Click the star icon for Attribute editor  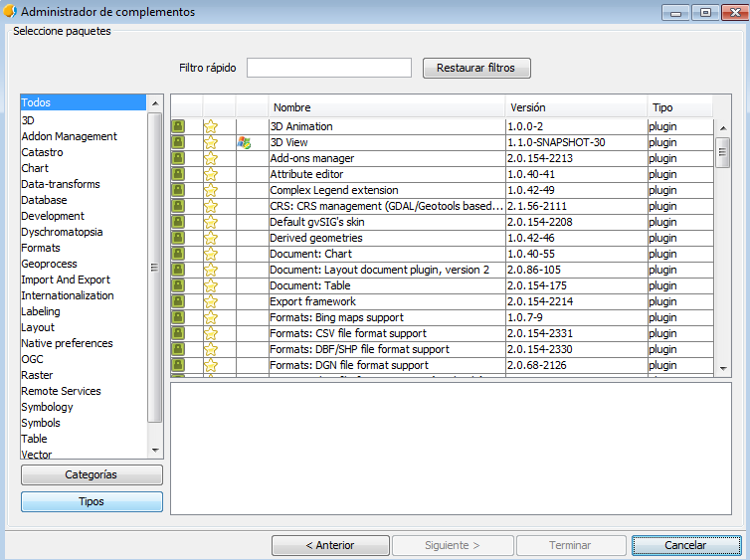[x=211, y=174]
